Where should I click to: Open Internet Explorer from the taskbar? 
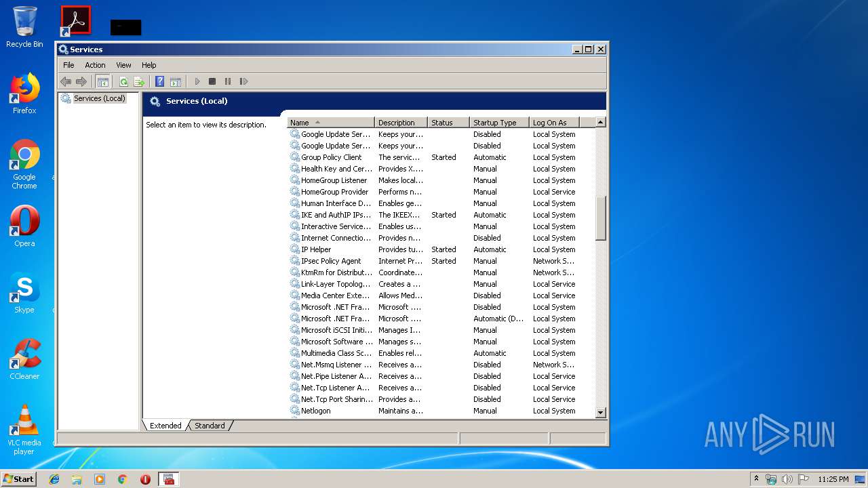54,479
